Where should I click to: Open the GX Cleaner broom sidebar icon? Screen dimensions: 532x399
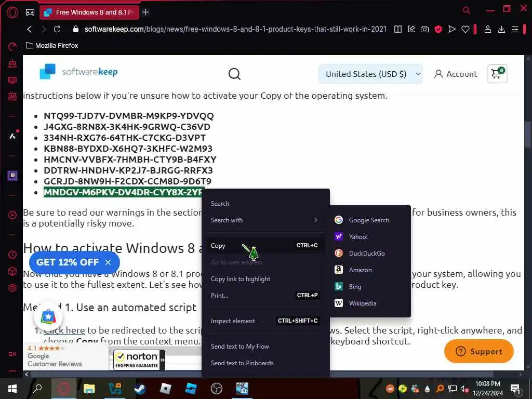click(x=12, y=63)
